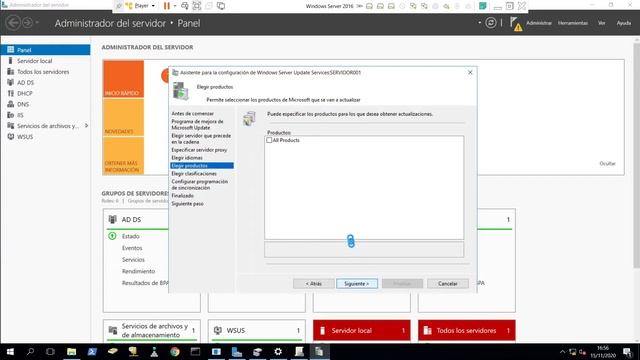Click the notifications flag warning icon
The image size is (640, 360).
click(x=516, y=24)
